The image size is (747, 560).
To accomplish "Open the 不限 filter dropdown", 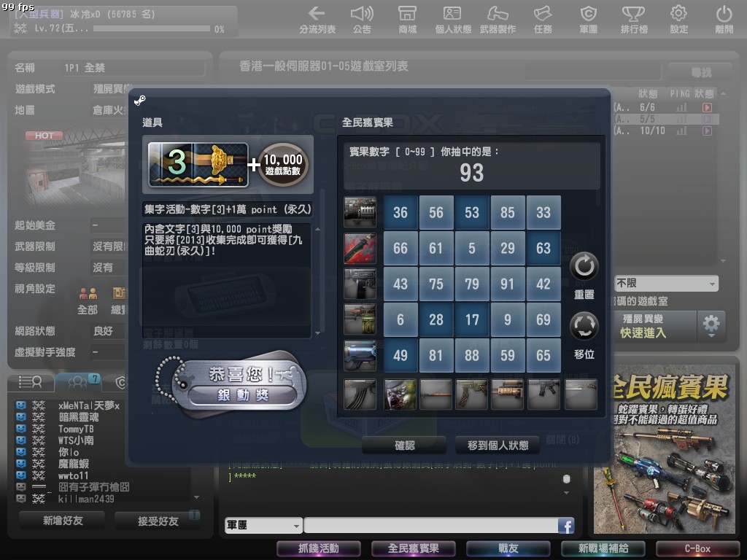I will 665,284.
